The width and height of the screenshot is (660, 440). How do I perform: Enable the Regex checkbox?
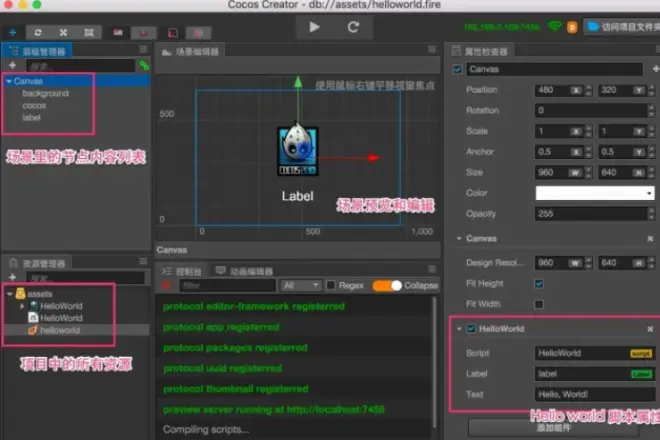coord(331,285)
